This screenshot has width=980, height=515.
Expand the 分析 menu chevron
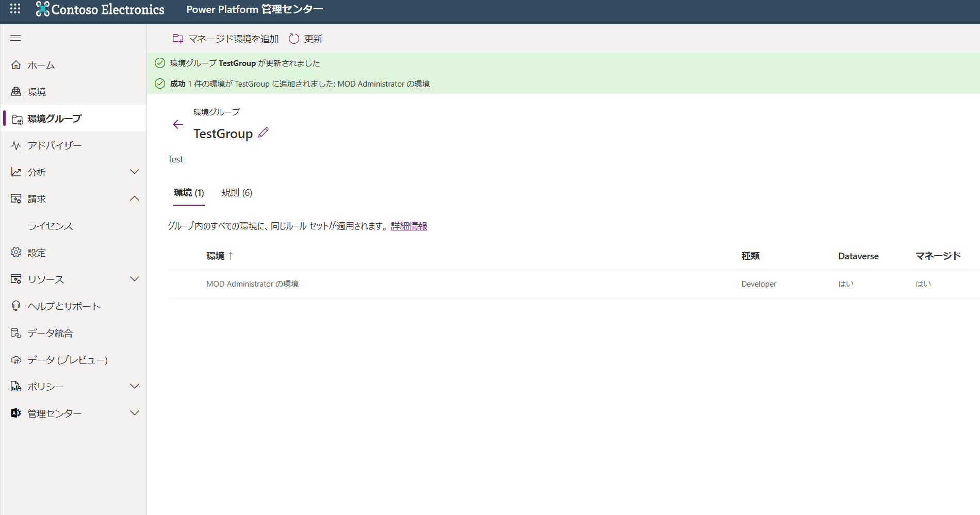click(x=135, y=172)
